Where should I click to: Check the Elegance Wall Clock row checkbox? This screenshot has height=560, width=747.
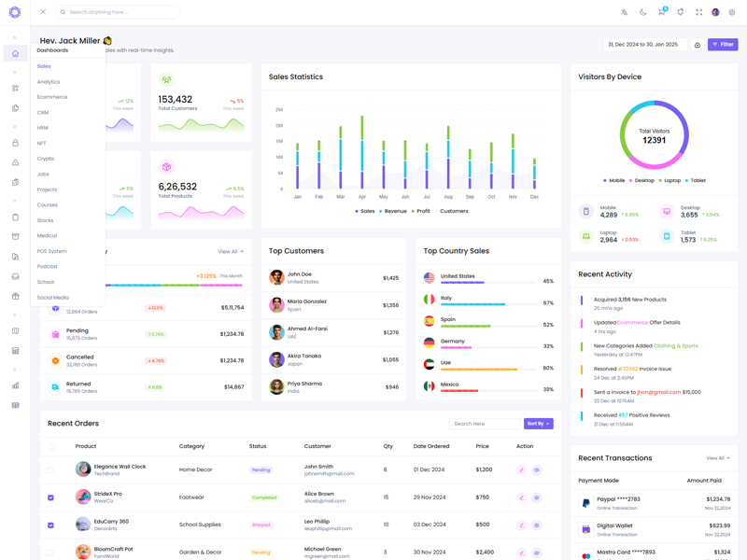click(50, 470)
